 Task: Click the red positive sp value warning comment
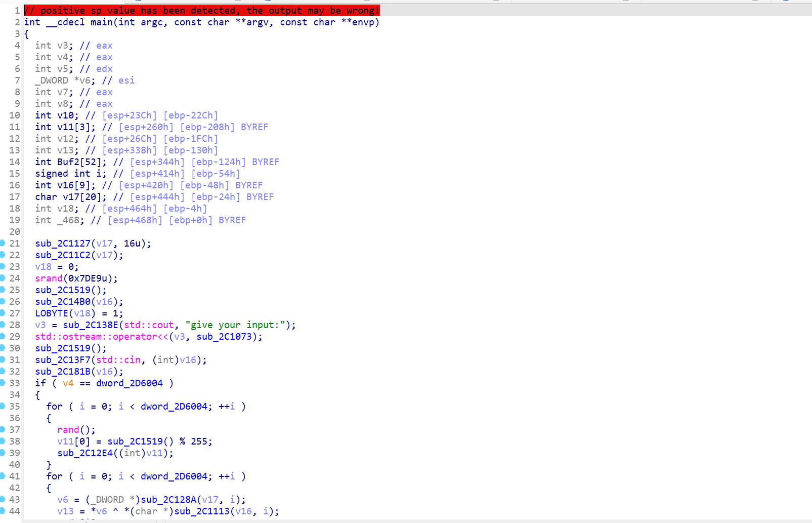click(202, 11)
